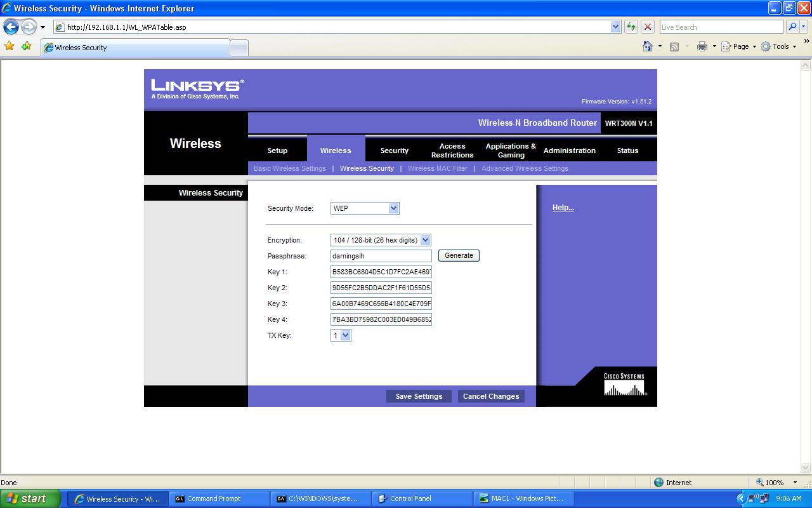The width and height of the screenshot is (812, 508).
Task: Click the Passphrase input field
Action: pos(381,256)
